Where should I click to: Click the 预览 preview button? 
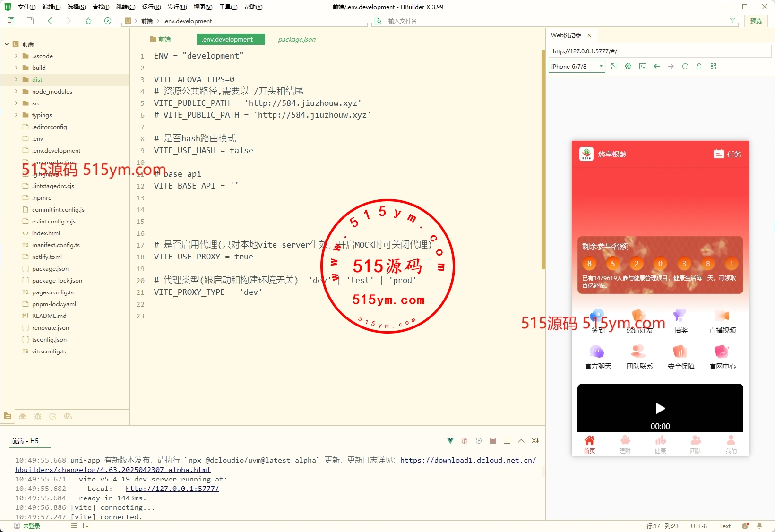pyautogui.click(x=756, y=21)
